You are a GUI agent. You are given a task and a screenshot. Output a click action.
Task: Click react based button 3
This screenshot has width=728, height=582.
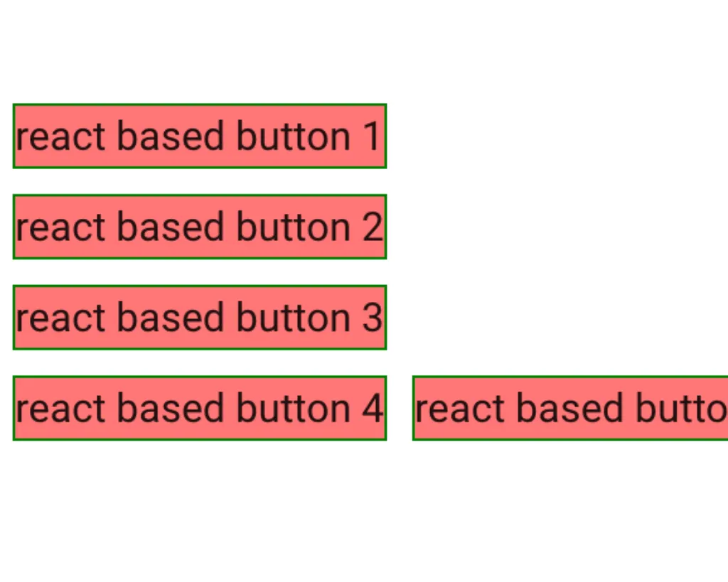[199, 317]
